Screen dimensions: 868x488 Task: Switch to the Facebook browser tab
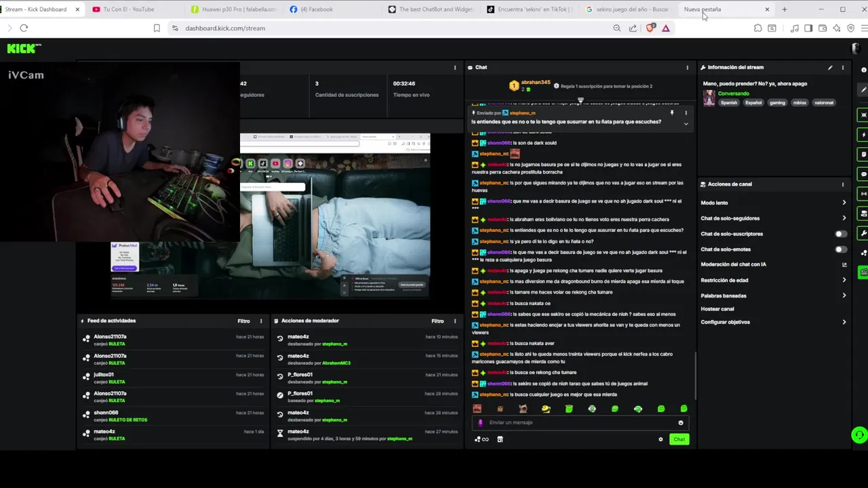pos(332,9)
